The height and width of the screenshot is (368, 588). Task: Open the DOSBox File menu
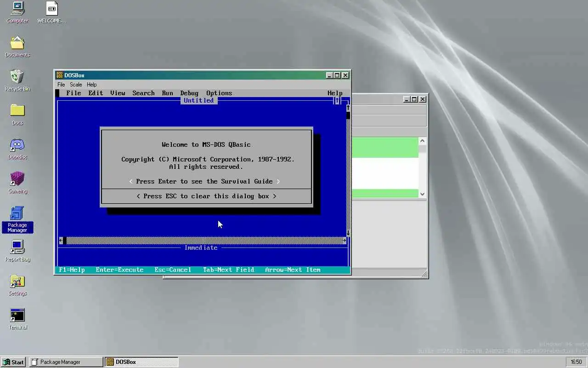61,85
